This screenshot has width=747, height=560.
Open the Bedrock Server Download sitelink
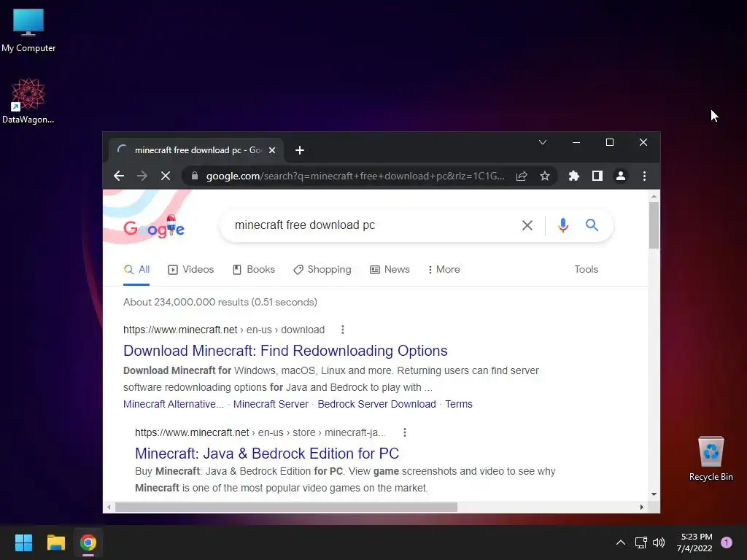[377, 404]
